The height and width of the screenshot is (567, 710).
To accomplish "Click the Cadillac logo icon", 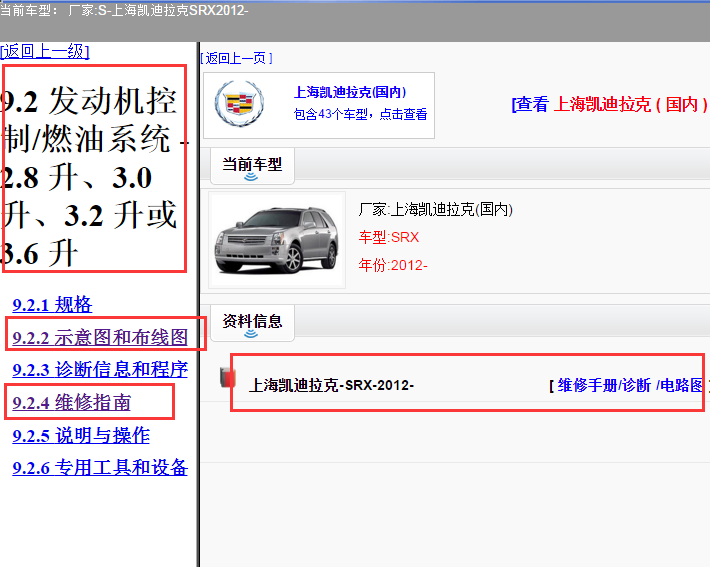I will coord(239,104).
